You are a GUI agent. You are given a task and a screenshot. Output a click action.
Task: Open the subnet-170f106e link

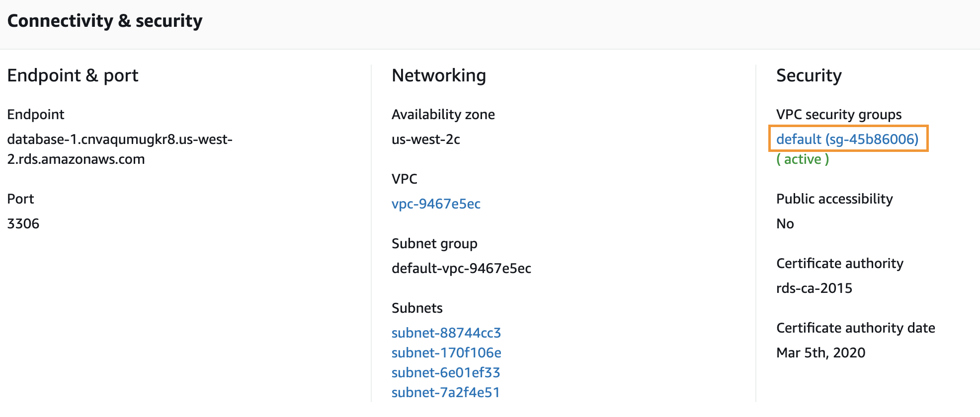[446, 352]
